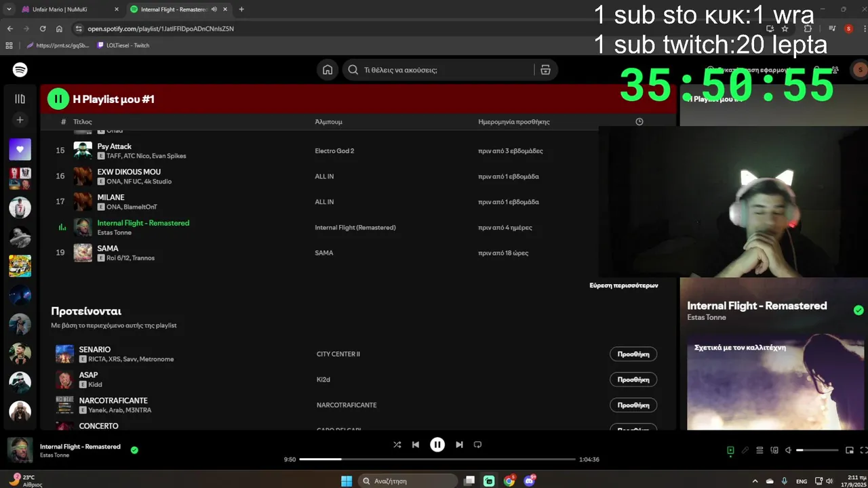
Task: Open the miniplayer icon
Action: coord(850,450)
